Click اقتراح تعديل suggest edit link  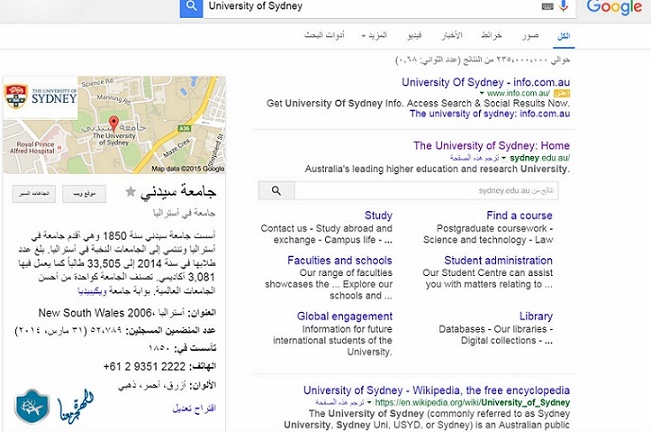point(194,408)
